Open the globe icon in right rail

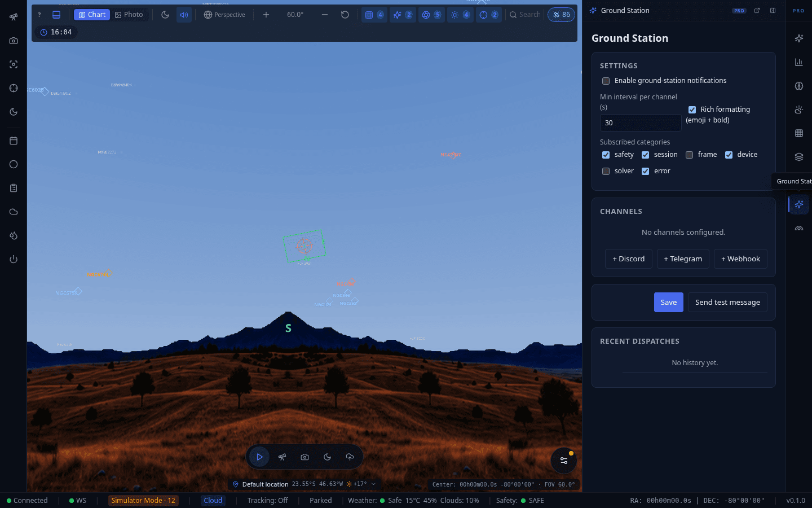click(799, 86)
